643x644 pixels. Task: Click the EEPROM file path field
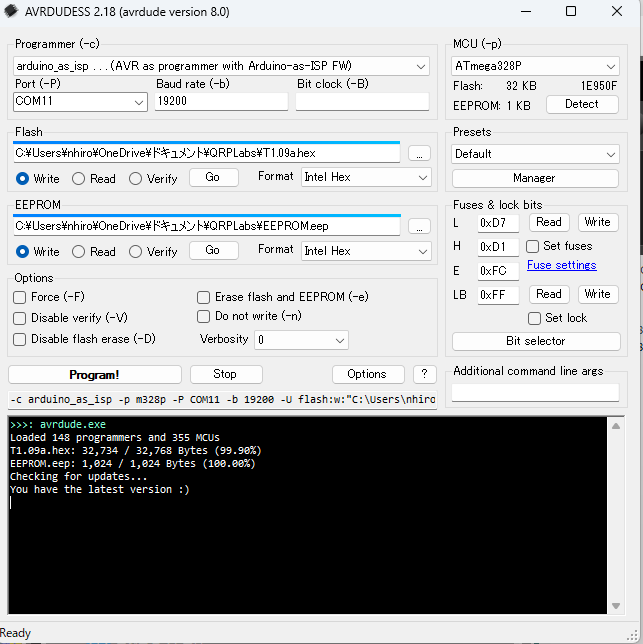tap(207, 226)
